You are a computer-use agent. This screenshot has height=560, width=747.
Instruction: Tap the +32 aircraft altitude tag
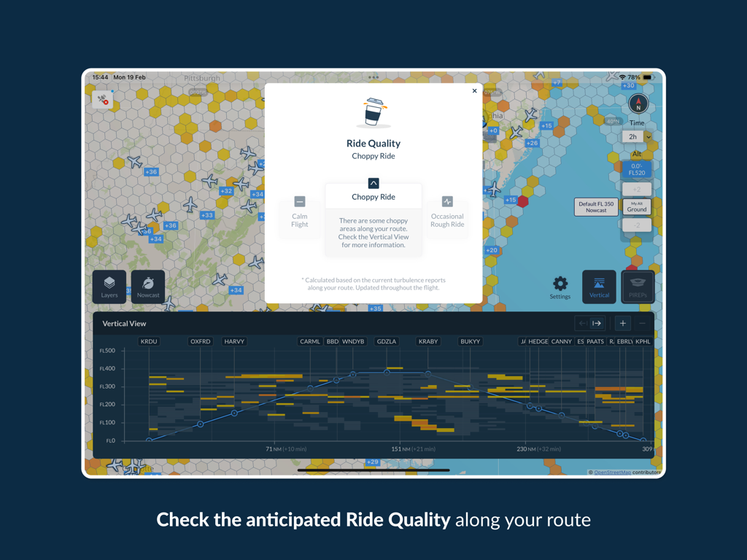click(x=226, y=191)
